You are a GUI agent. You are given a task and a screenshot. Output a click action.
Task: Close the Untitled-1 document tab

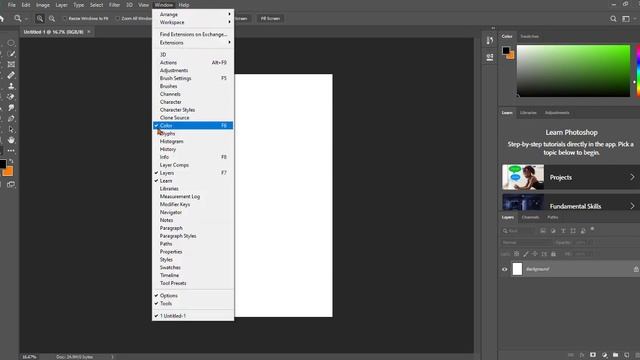[89, 31]
